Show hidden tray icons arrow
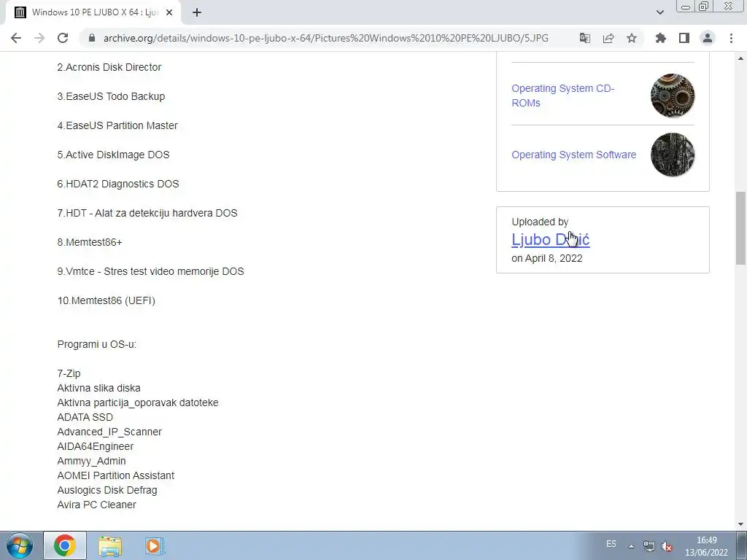 [x=631, y=546]
